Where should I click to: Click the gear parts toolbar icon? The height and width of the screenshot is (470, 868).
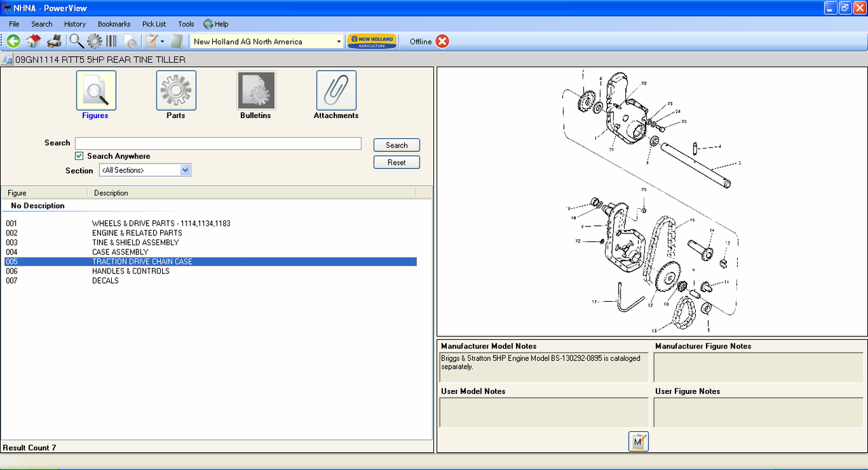click(x=94, y=41)
